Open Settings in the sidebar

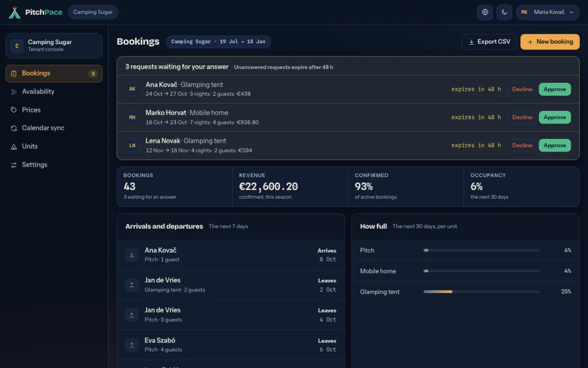point(54,165)
